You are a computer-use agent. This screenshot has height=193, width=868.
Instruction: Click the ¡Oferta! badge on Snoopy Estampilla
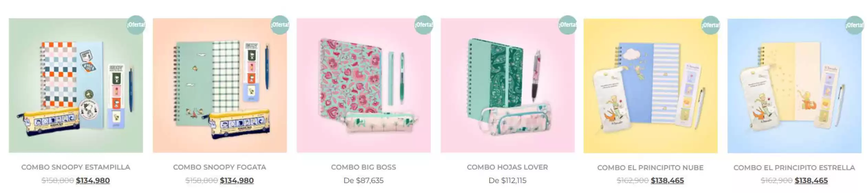(x=136, y=25)
